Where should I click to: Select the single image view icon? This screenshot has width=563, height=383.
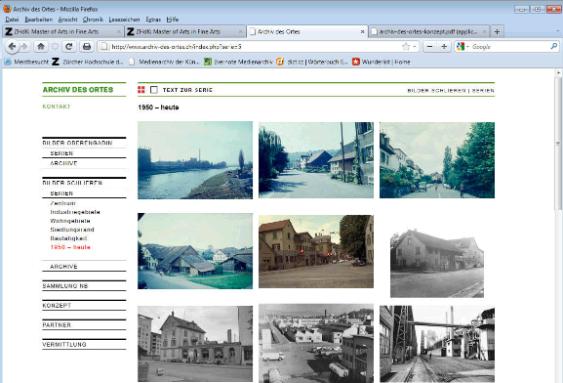(x=154, y=90)
